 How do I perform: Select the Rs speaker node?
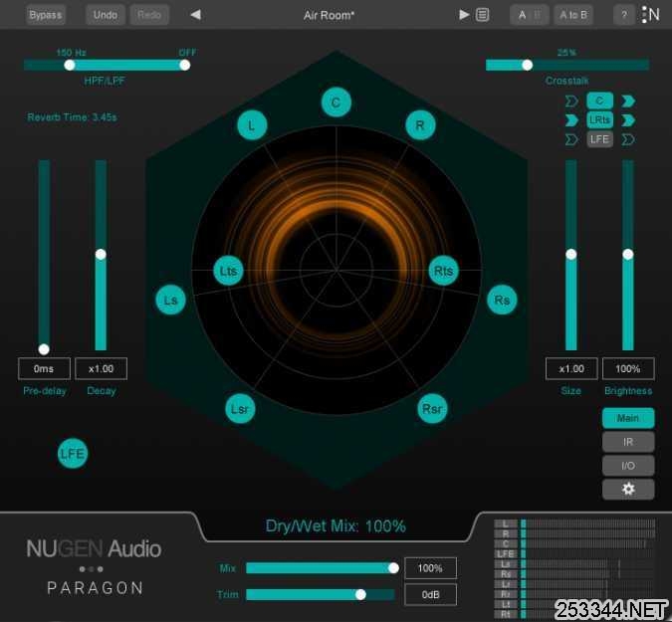click(502, 300)
